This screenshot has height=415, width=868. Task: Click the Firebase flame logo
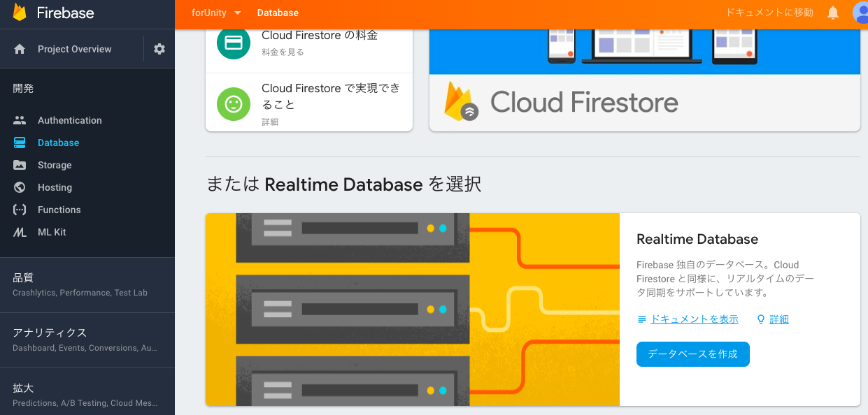[20, 13]
